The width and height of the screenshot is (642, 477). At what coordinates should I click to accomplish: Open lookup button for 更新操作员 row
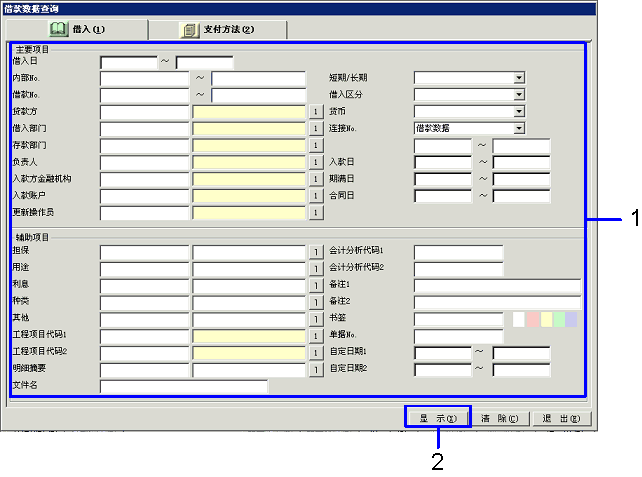[x=316, y=212]
